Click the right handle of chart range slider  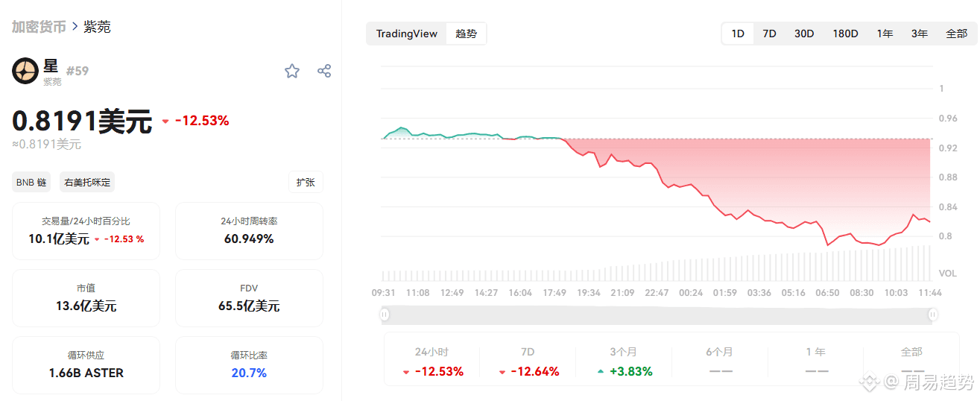point(932,315)
